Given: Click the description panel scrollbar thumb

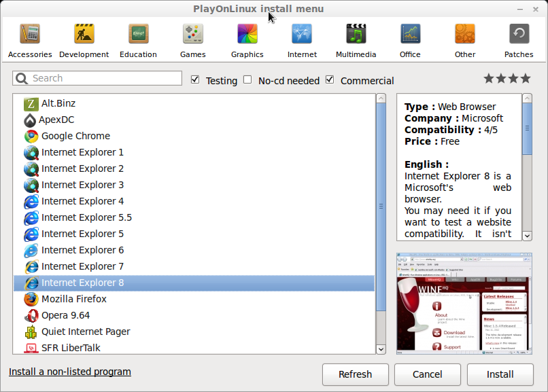Looking at the screenshot, I should [x=527, y=129].
